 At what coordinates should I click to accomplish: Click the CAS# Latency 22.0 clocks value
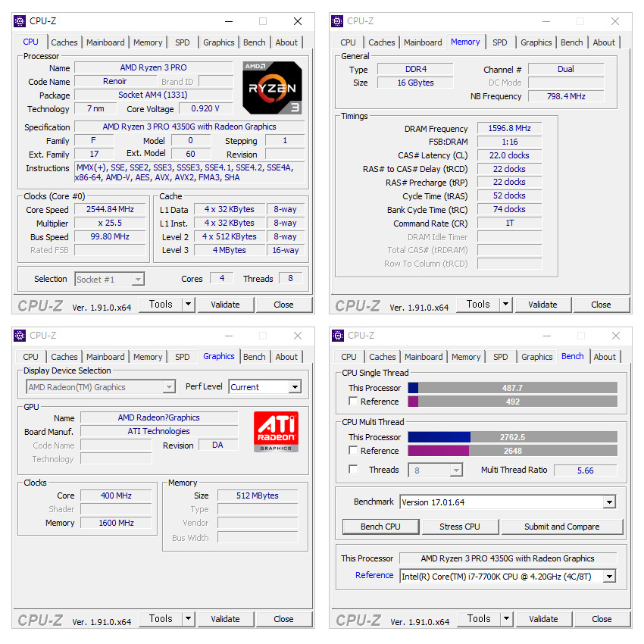(509, 155)
